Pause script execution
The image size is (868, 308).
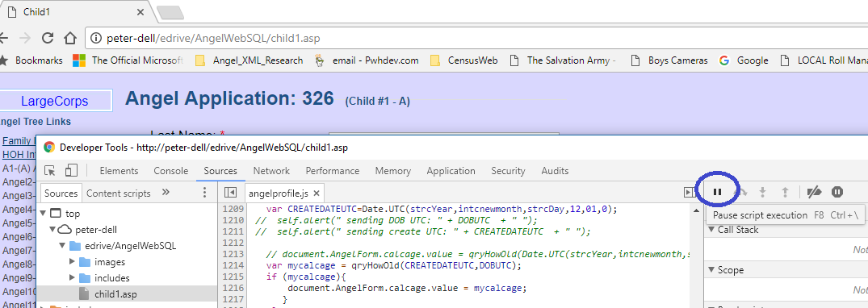[x=717, y=192]
